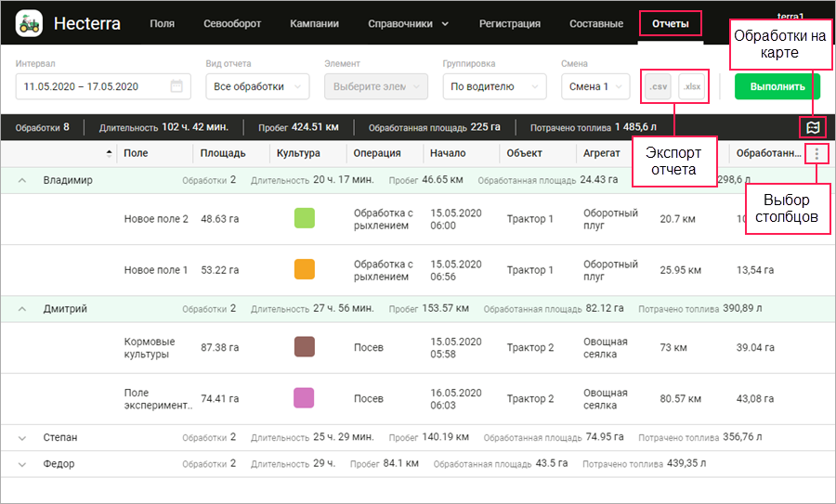Open calendar picker in interval field
Viewport: 836px width, 504px height.
coord(176,86)
